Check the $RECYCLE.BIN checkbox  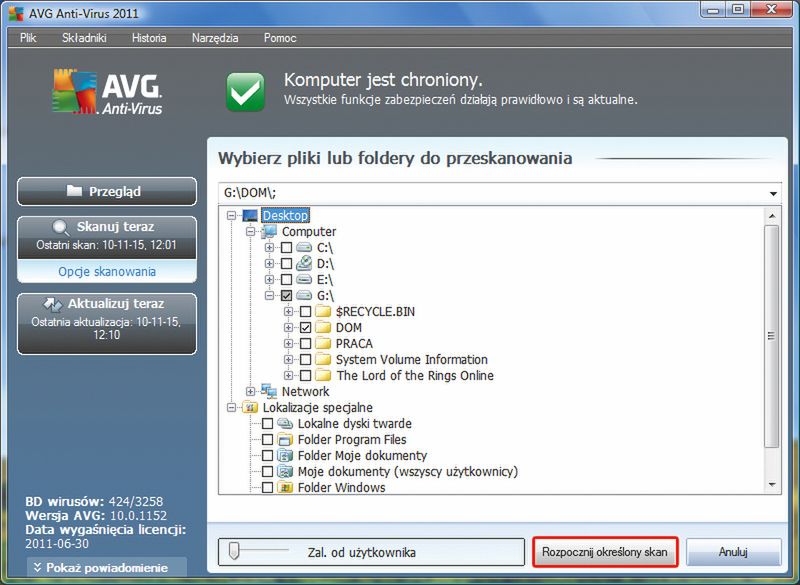pyautogui.click(x=306, y=311)
